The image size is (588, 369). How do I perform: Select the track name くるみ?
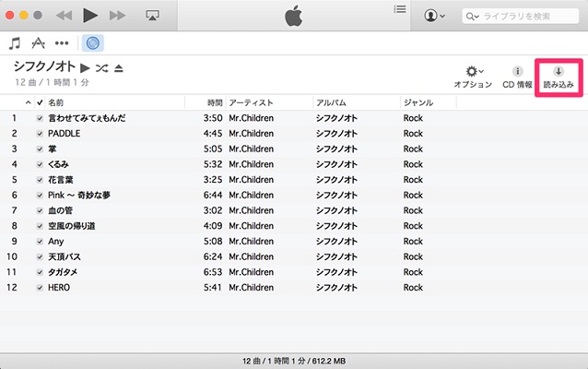pos(58,164)
